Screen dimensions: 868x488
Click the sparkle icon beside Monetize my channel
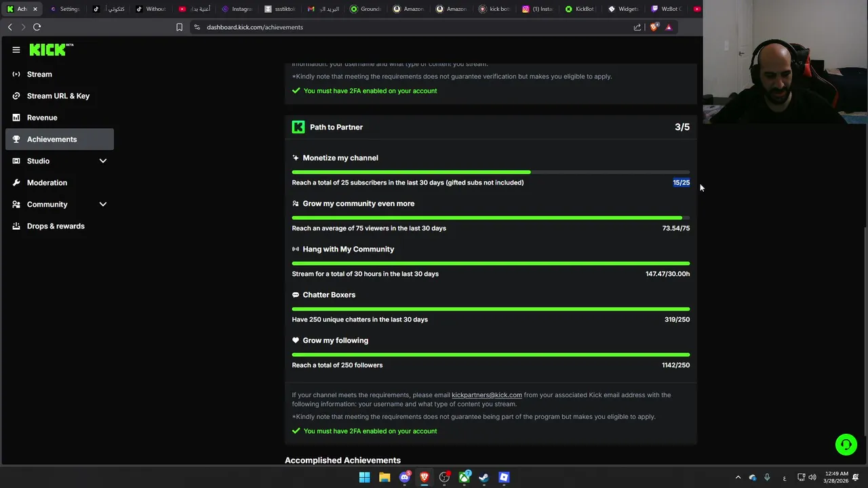[296, 158]
